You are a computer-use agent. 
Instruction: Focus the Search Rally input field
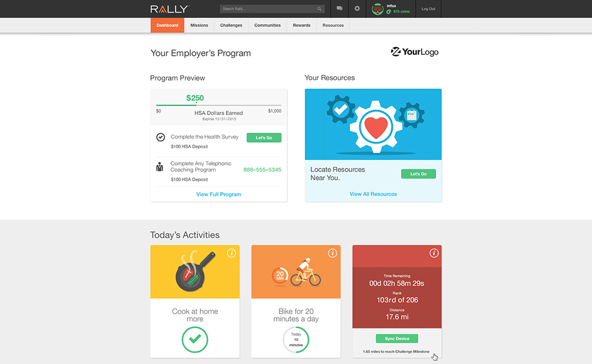[x=268, y=9]
